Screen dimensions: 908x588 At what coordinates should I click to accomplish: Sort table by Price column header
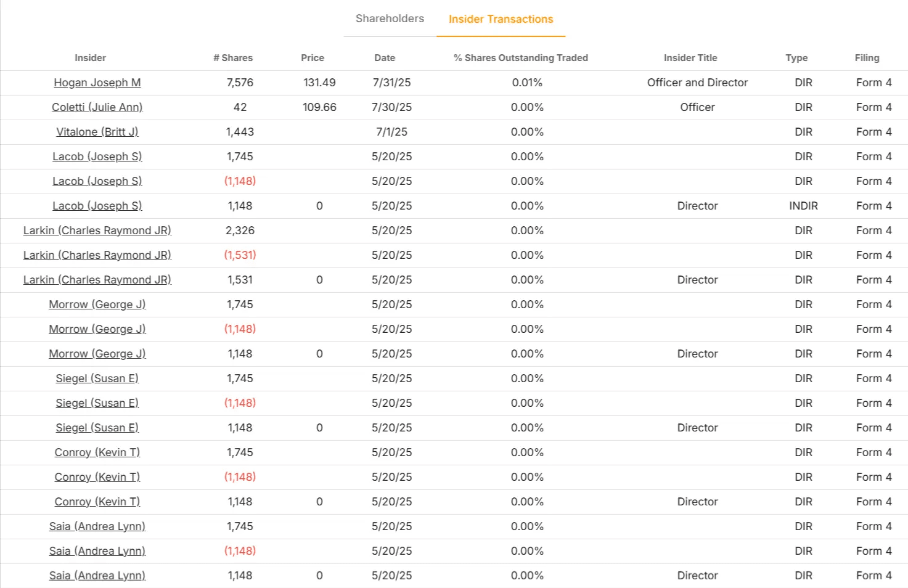coord(313,58)
